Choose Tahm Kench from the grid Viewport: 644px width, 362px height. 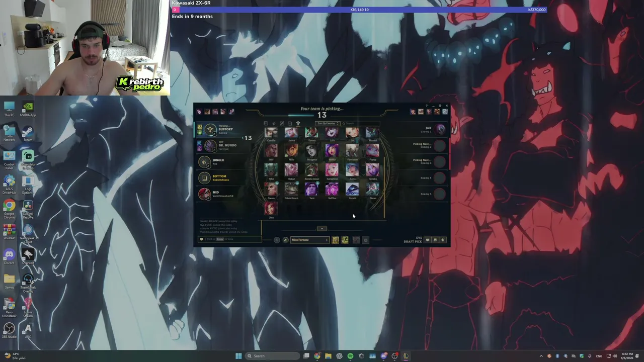(291, 189)
